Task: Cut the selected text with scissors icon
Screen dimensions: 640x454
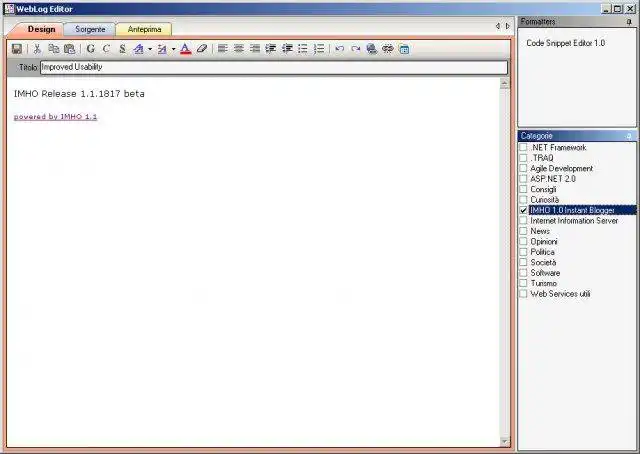Action: 37,49
